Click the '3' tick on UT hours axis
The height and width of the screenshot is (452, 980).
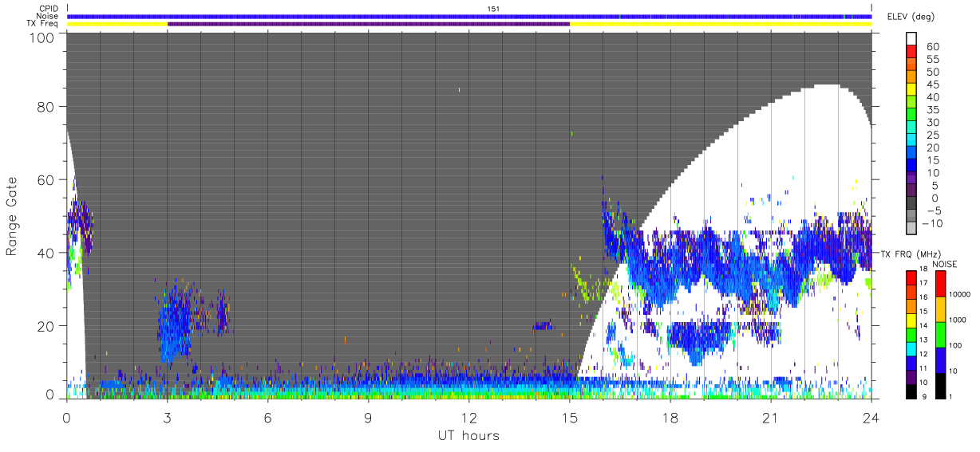(167, 418)
